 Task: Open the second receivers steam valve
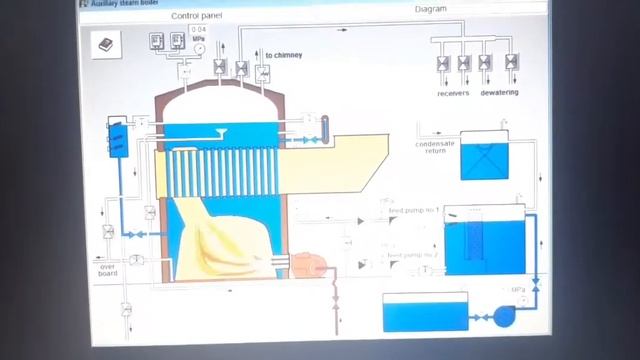tap(464, 63)
